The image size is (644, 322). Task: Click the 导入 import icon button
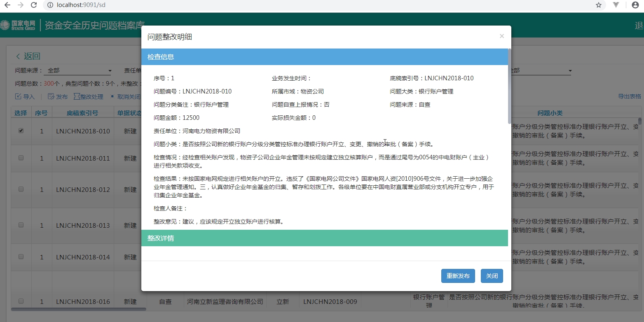coord(25,97)
